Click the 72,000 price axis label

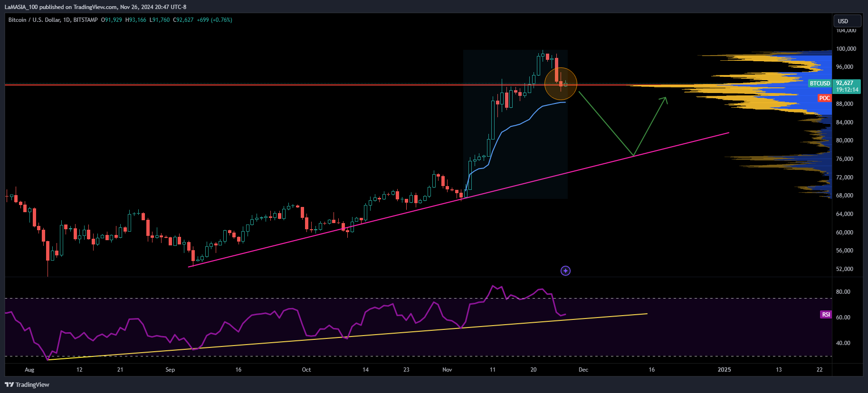click(x=845, y=178)
